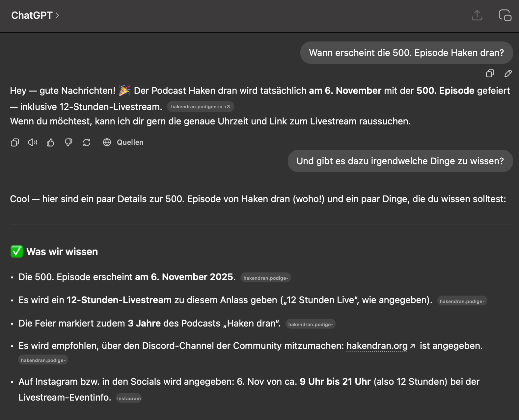Open the Quellen sources list
Screen dimensions: 519x420
click(x=123, y=143)
